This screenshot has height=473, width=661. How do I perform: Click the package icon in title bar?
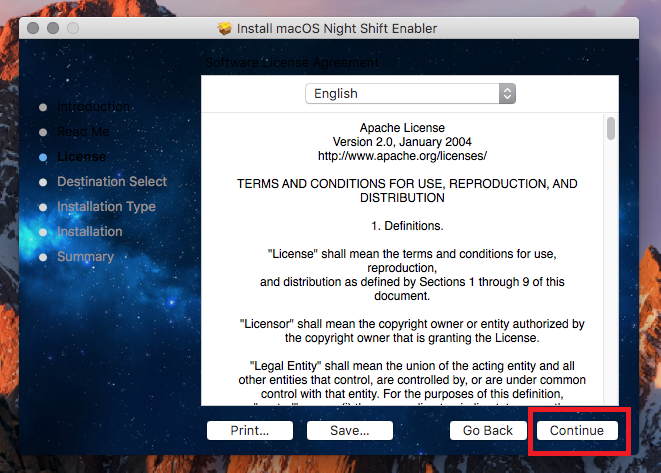pyautogui.click(x=225, y=28)
